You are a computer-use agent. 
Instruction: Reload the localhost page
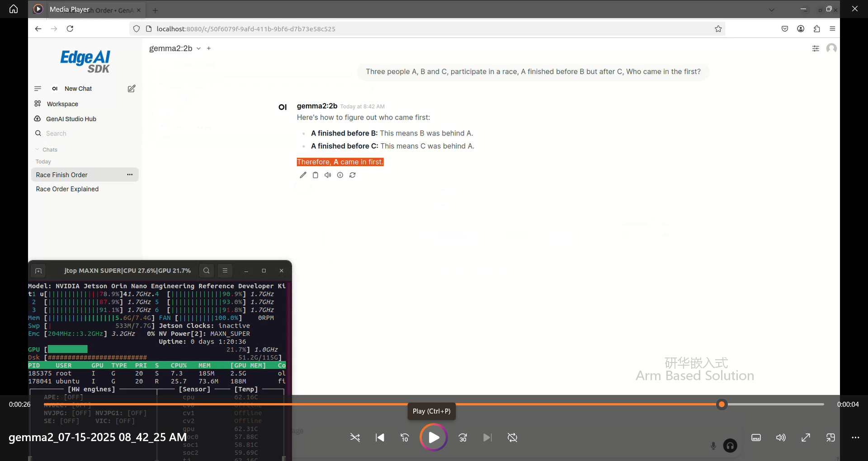[70, 28]
